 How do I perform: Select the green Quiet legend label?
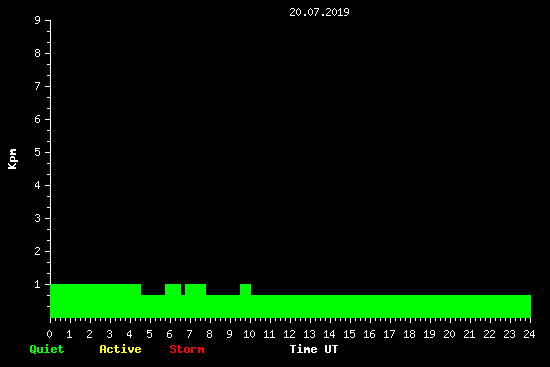(47, 349)
